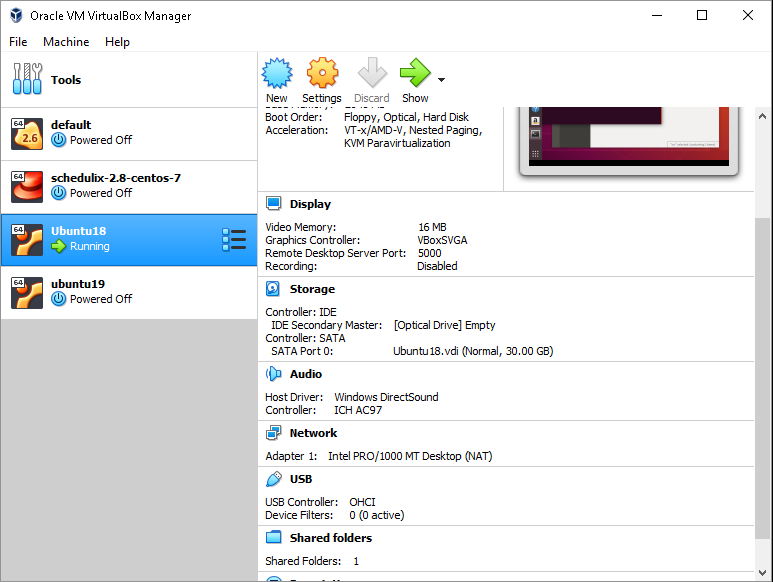Click the Ubuntu18 preview thumbnail

629,140
